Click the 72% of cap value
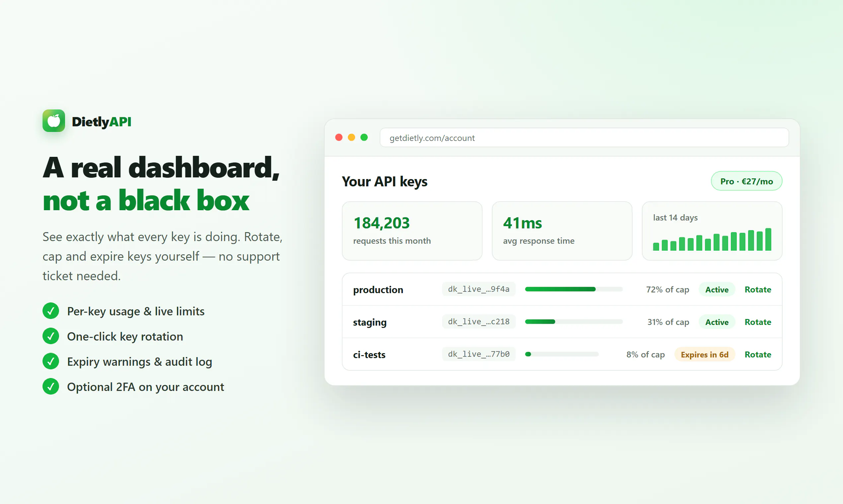The width and height of the screenshot is (843, 504). point(667,290)
